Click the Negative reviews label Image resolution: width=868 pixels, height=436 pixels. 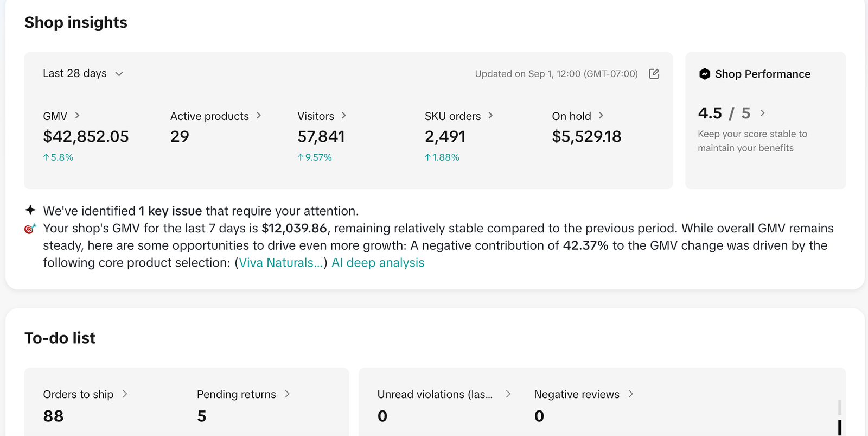pyautogui.click(x=577, y=394)
